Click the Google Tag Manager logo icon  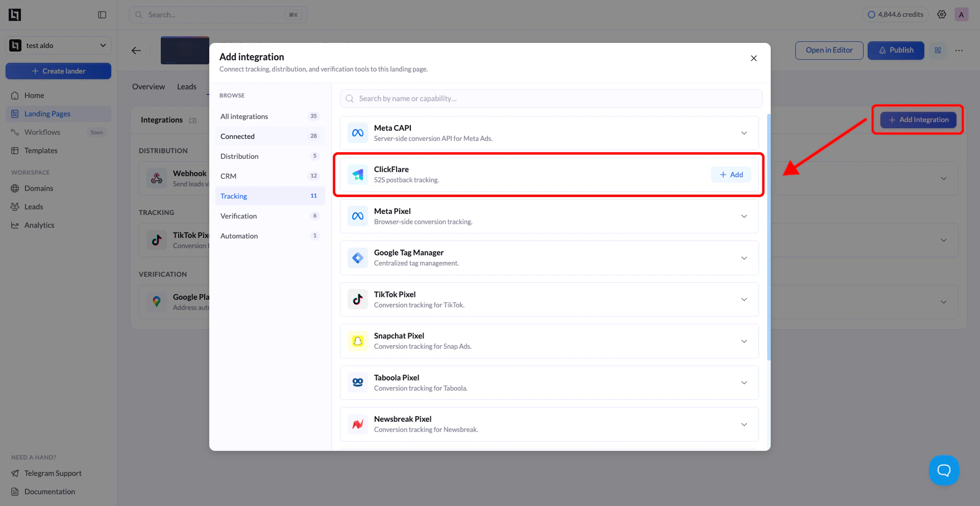coord(358,258)
